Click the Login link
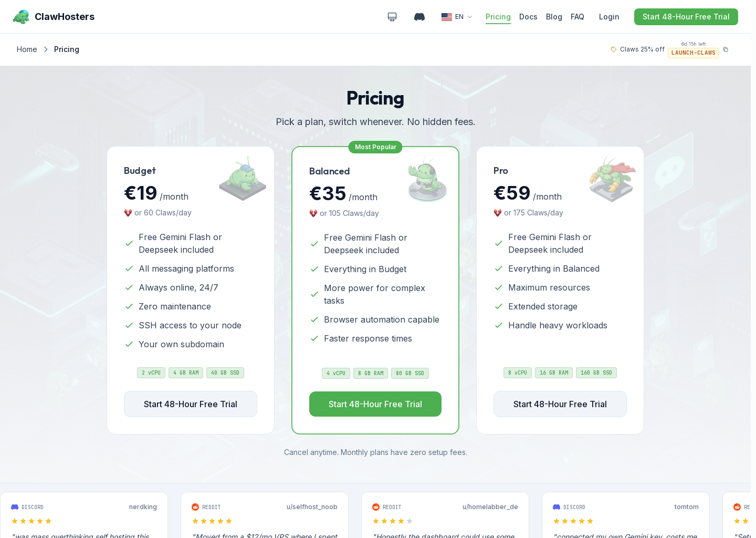This screenshot has height=538, width=756. tap(609, 16)
